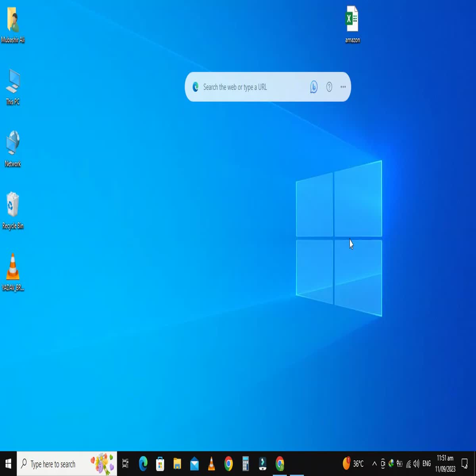Select the Recycle Bin desktop icon
Image resolution: width=476 pixels, height=476 pixels.
(x=13, y=205)
